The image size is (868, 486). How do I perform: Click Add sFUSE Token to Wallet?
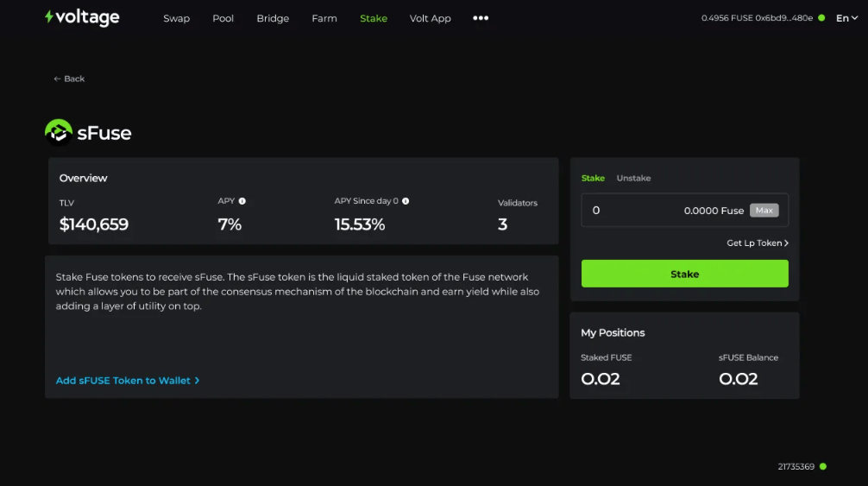(128, 381)
